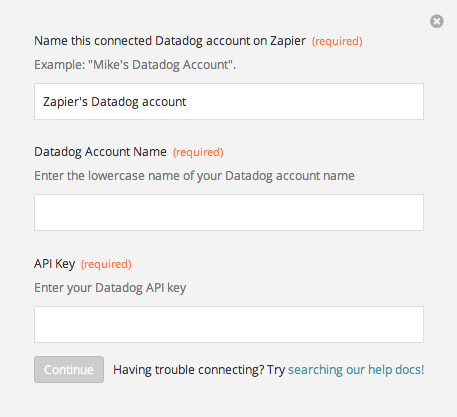Screen dimensions: 457x417
Task: Click the "Enter your Datadog API key" hint
Action: click(x=110, y=288)
